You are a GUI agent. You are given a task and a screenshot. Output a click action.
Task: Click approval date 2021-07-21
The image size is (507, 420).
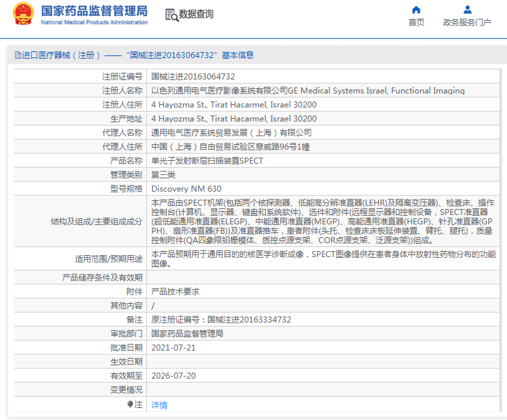tap(173, 348)
